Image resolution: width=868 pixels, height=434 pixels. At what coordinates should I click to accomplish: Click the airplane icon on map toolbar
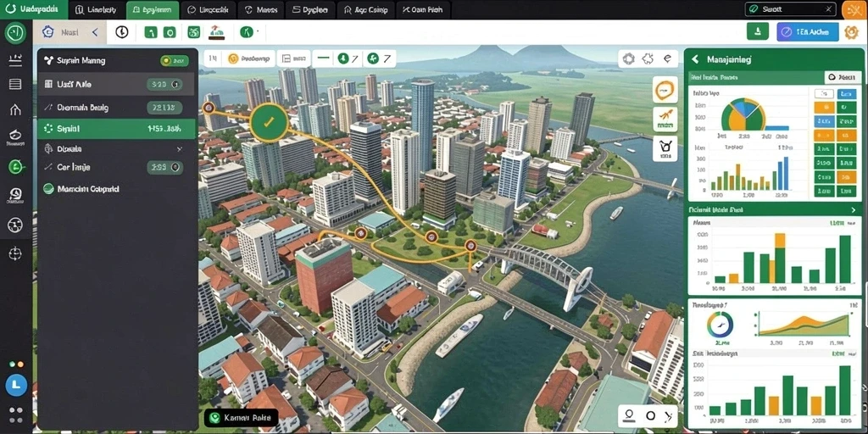click(665, 119)
